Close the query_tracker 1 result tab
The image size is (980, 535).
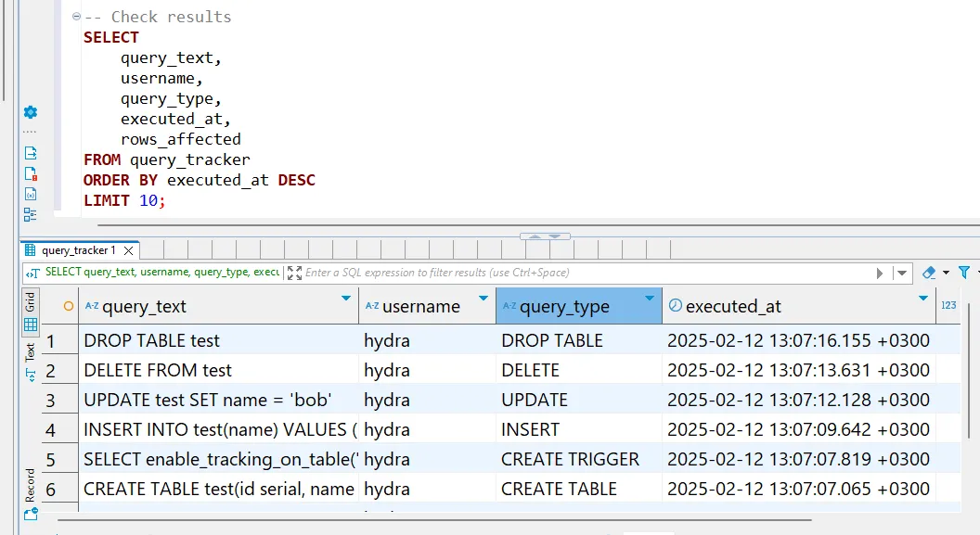(129, 250)
